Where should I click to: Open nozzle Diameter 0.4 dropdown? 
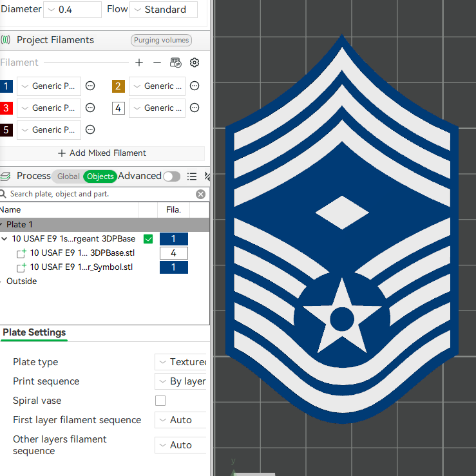[72, 10]
